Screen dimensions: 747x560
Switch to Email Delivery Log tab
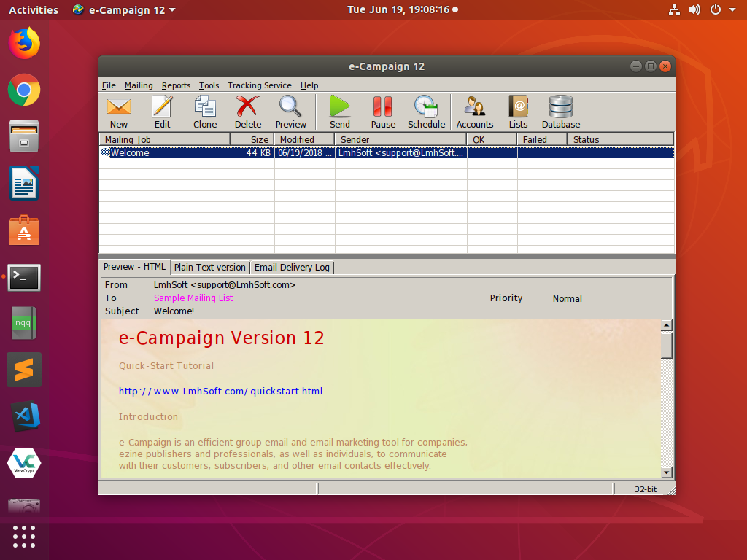pyautogui.click(x=292, y=267)
